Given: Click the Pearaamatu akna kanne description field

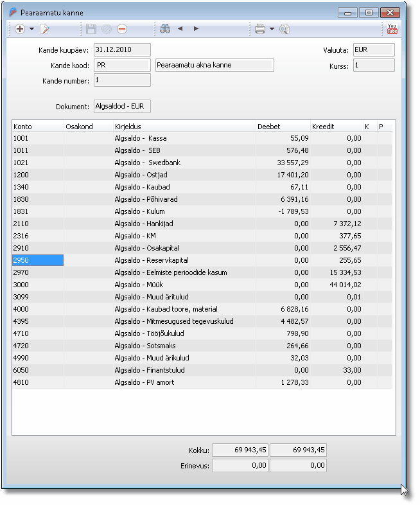Looking at the screenshot, I should pos(214,65).
